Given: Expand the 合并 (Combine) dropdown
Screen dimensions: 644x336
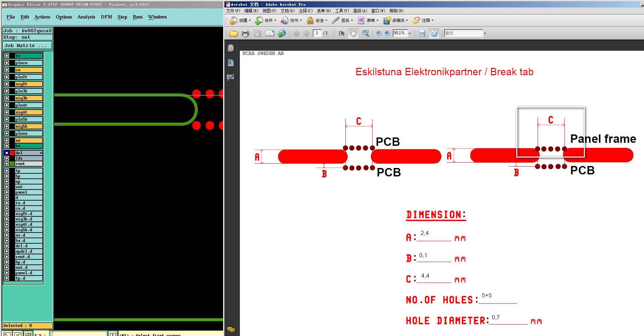Looking at the screenshot, I should click(275, 20).
